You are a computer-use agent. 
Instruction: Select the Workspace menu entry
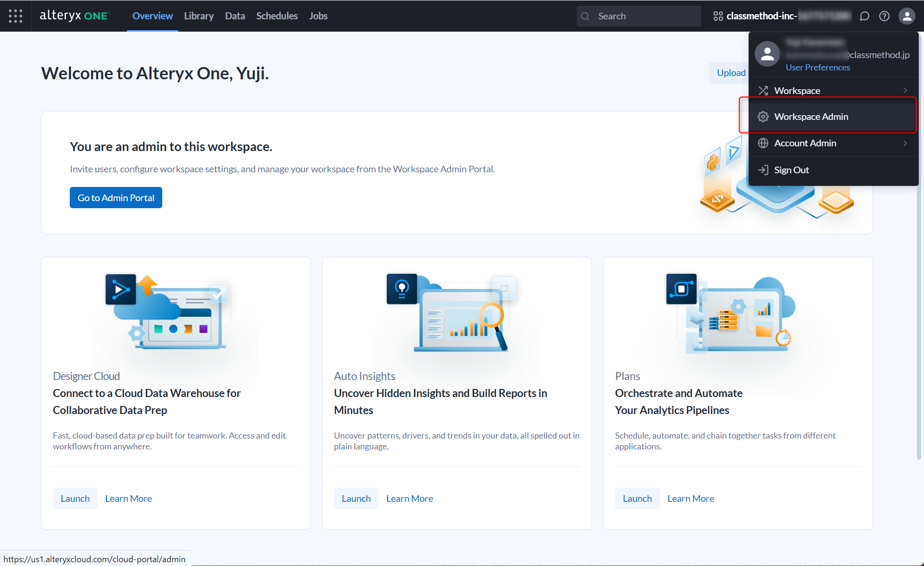point(833,91)
